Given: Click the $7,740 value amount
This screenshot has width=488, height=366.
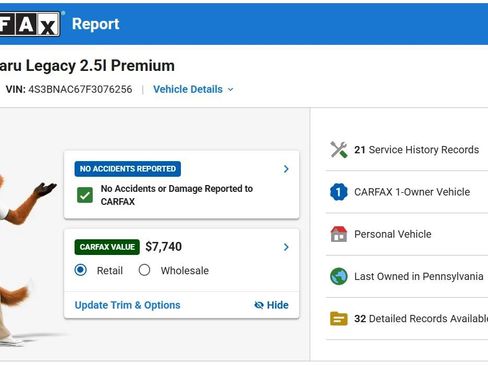Looking at the screenshot, I should click(164, 247).
